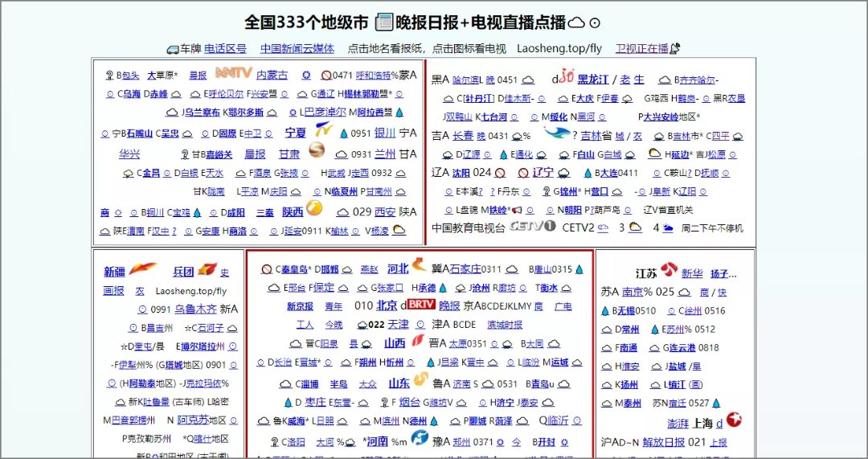Image resolution: width=868 pixels, height=459 pixels.
Task: Click the 天津 link
Action: pyautogui.click(x=398, y=324)
